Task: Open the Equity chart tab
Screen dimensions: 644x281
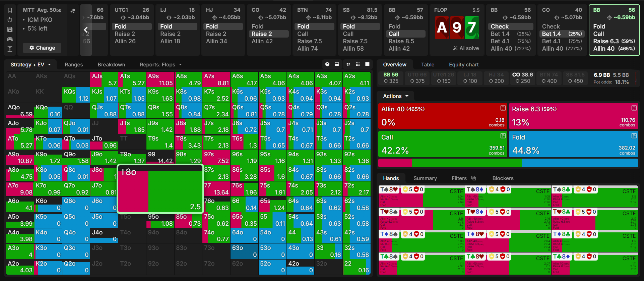Action: click(x=464, y=65)
